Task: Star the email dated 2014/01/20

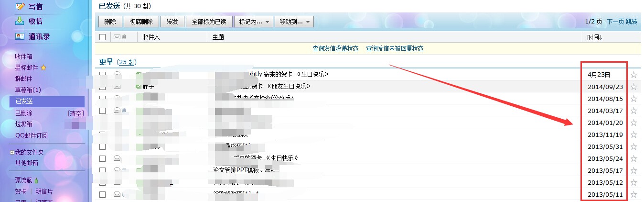Action: point(634,123)
